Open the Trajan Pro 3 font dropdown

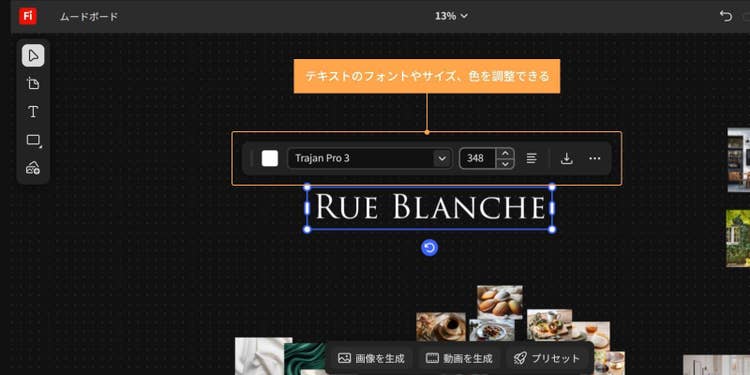pyautogui.click(x=369, y=158)
